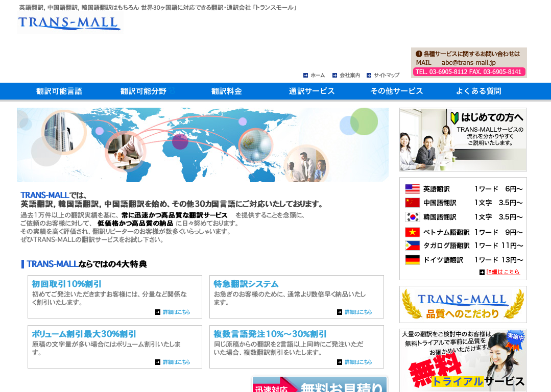Viewport: 551px width, 392px height.
Task: Click the 韓国語翻訳 row text
Action: click(x=440, y=217)
